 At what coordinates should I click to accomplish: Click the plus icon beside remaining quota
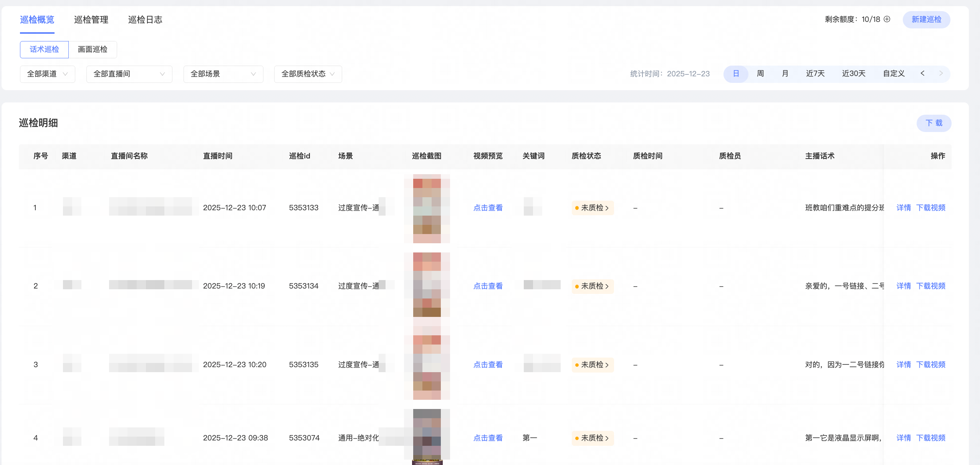pos(887,19)
